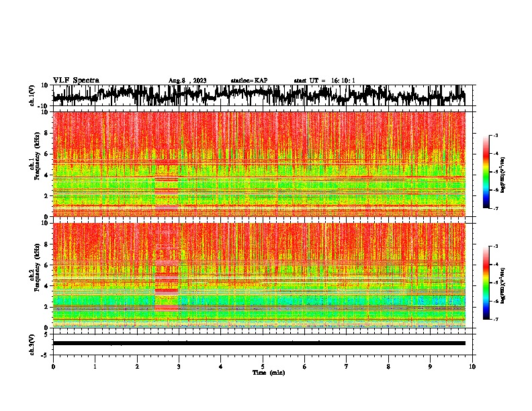Screen dimensions: 532x411
Task: Click the ch.1 frequency axis "6" tick label
Action: (x=47, y=154)
